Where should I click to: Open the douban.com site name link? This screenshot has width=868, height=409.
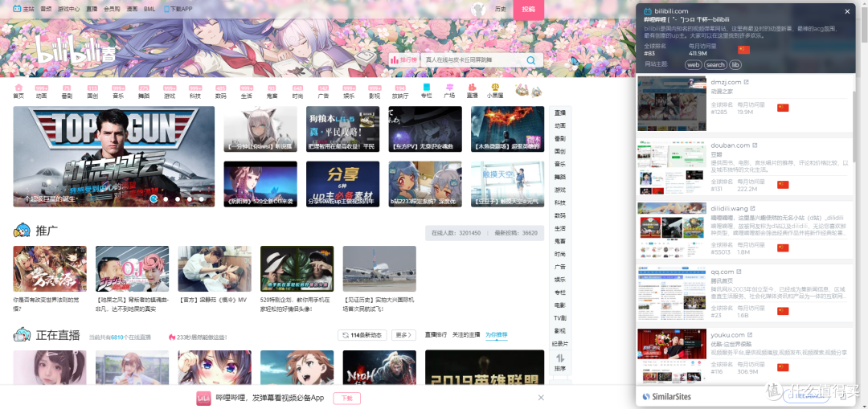(730, 145)
